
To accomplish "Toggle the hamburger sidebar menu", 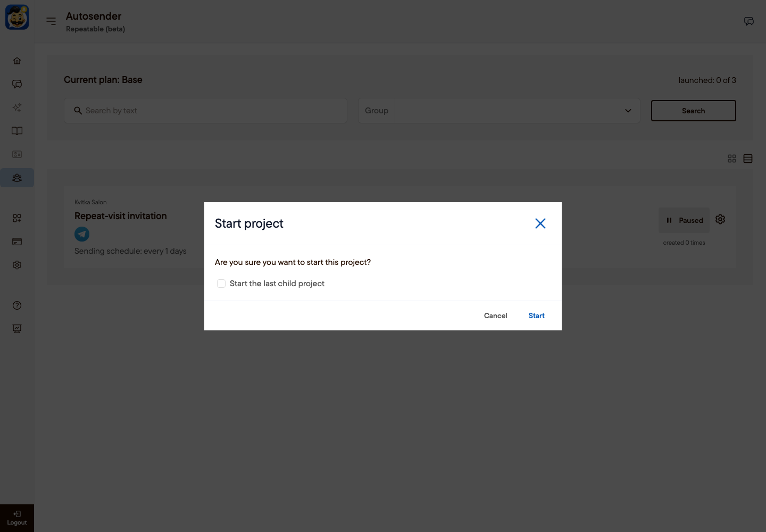I will (51, 21).
